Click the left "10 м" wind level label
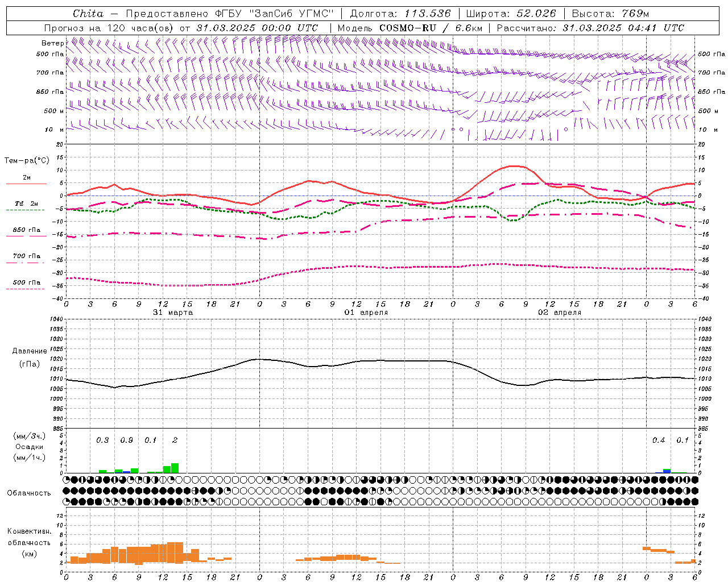 55,130
